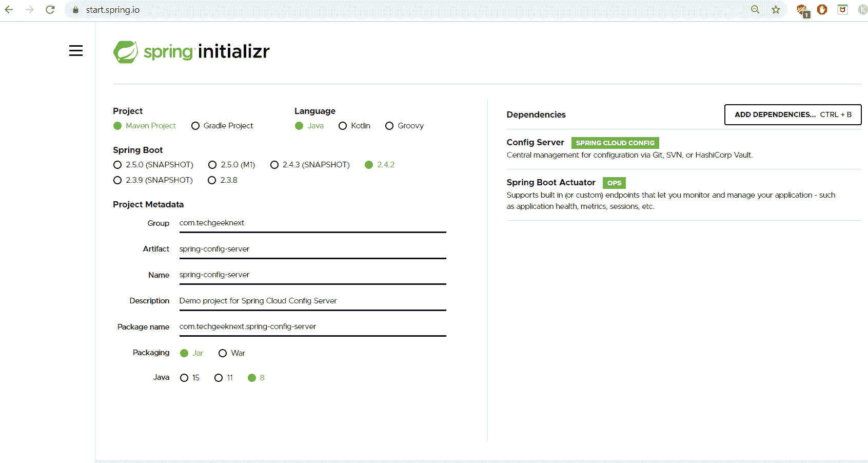View site security lock info
Screen dimensions: 868x463
(x=75, y=10)
